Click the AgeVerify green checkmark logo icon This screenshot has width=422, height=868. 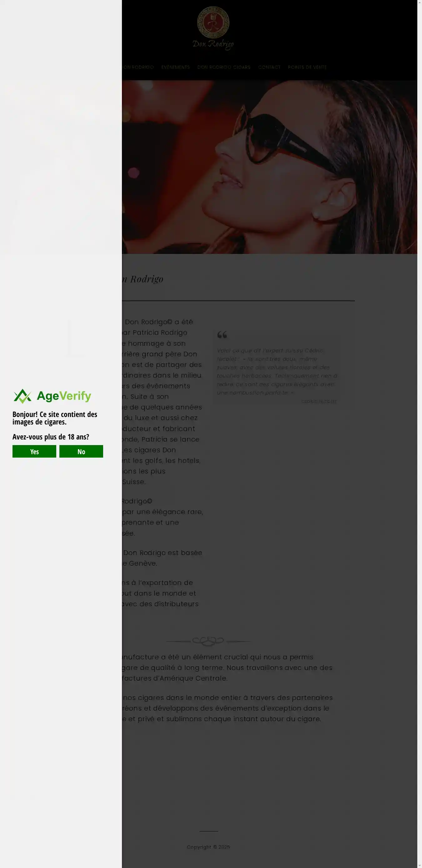tap(23, 396)
